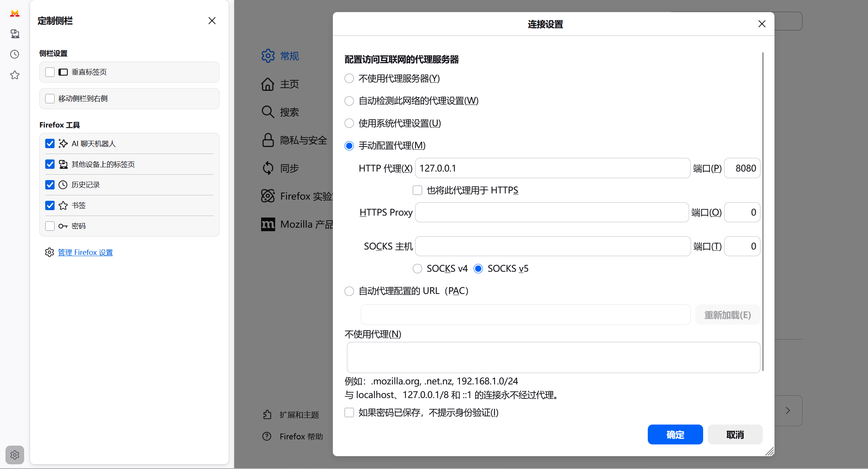Uncheck AI 聊天机器人 tool
Viewport: 868px width, 469px height.
[x=50, y=143]
